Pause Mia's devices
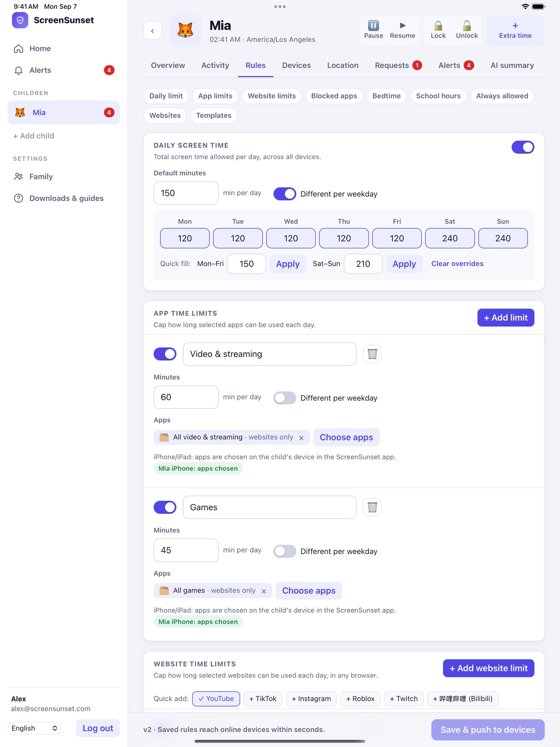 pyautogui.click(x=373, y=30)
